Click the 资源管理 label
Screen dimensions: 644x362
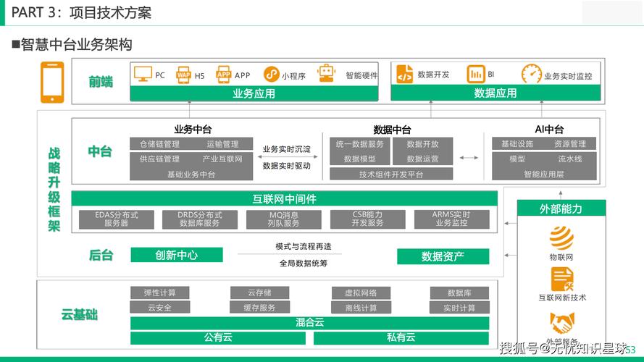pos(569,143)
